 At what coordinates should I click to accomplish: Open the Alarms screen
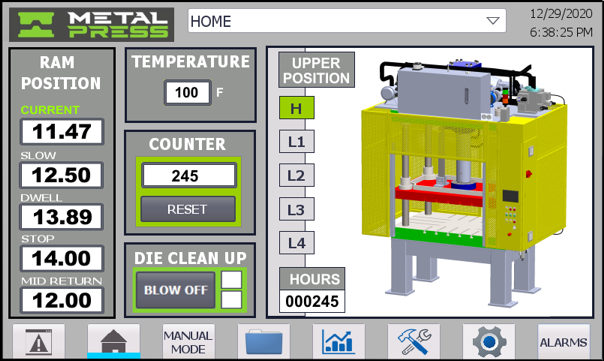click(x=564, y=341)
